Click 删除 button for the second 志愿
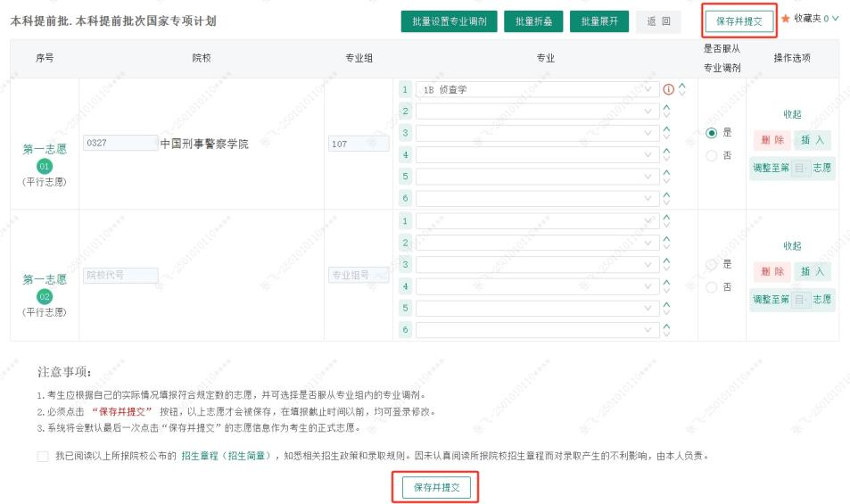 pos(772,271)
